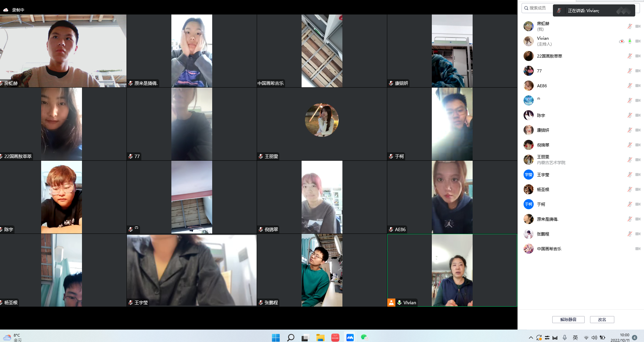Toggle the microphone for 房虹赫 in member list

[x=629, y=26]
